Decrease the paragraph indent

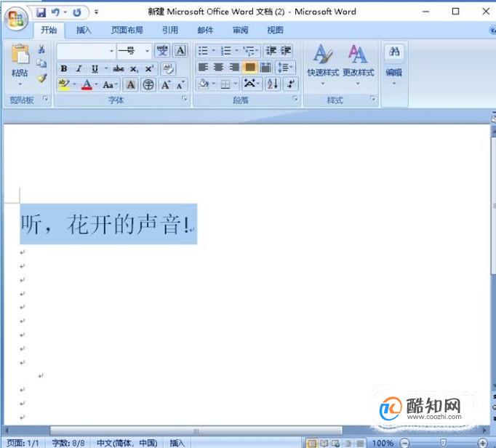271,51
